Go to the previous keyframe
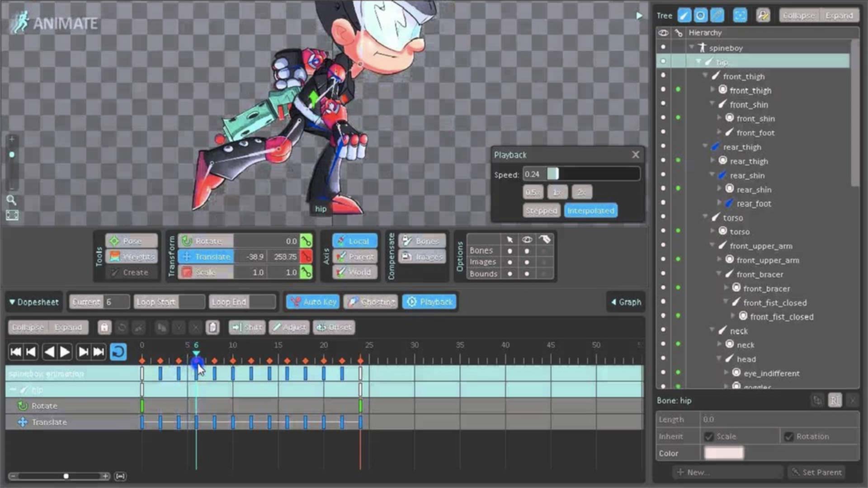Image resolution: width=868 pixels, height=488 pixels. (31, 352)
